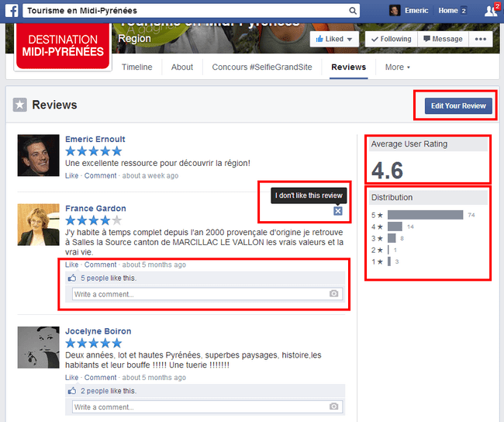The width and height of the screenshot is (504, 422).
Task: Click Emeric Ernoult's five-star rating
Action: [94, 151]
